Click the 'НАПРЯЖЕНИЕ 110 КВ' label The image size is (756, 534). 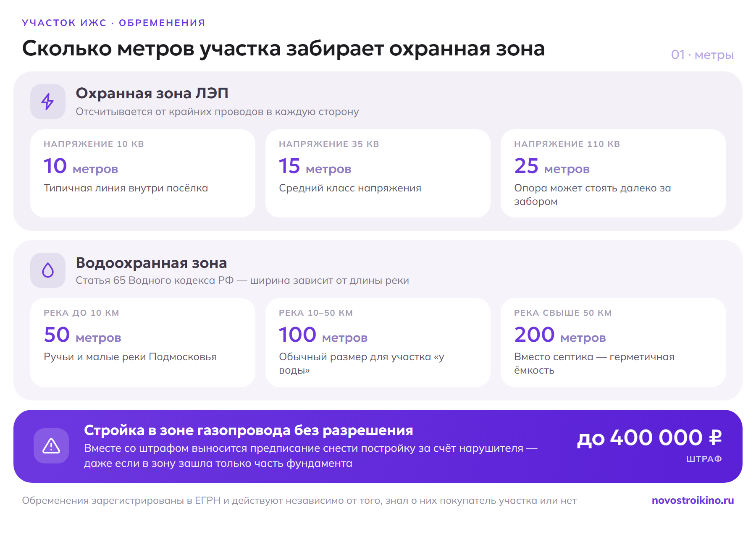click(x=567, y=144)
